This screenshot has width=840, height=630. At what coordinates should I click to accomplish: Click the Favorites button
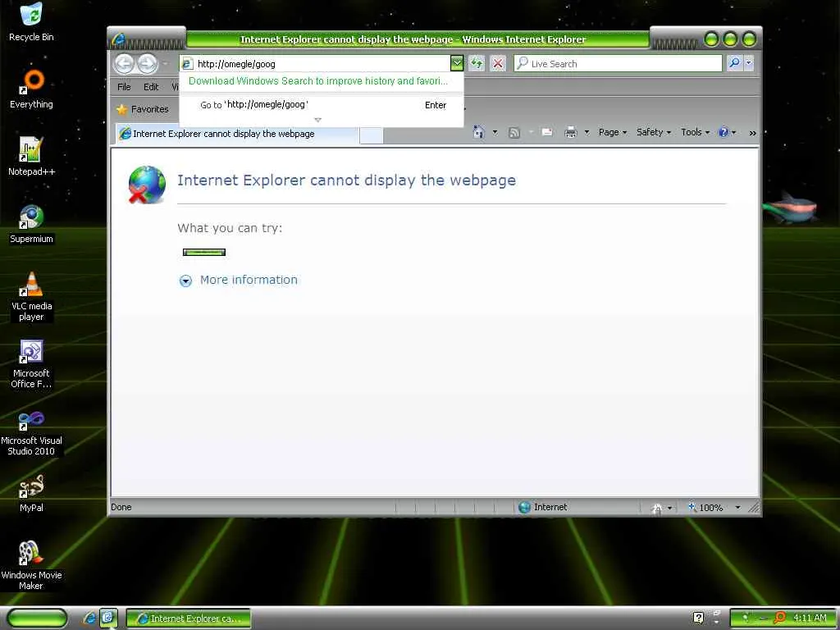[x=143, y=109]
